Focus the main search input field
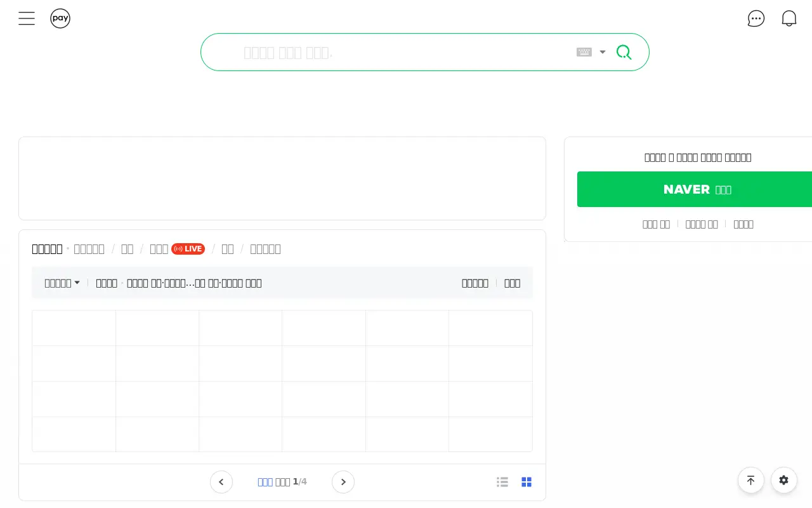 (x=406, y=52)
